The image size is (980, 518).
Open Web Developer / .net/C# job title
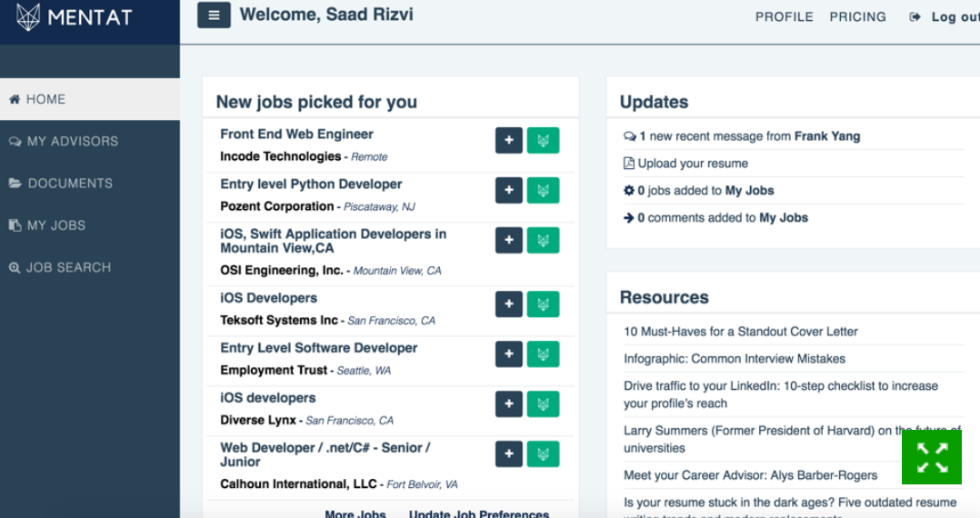[x=325, y=455]
